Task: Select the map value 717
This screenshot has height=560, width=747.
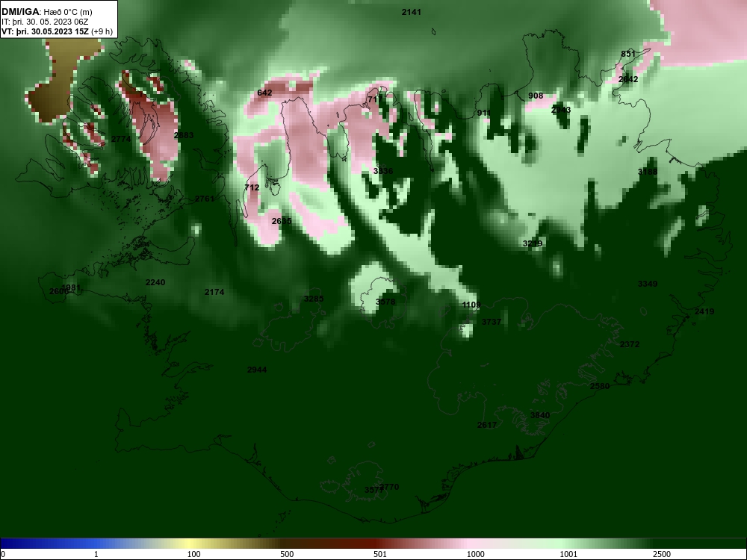Action: 375,99
